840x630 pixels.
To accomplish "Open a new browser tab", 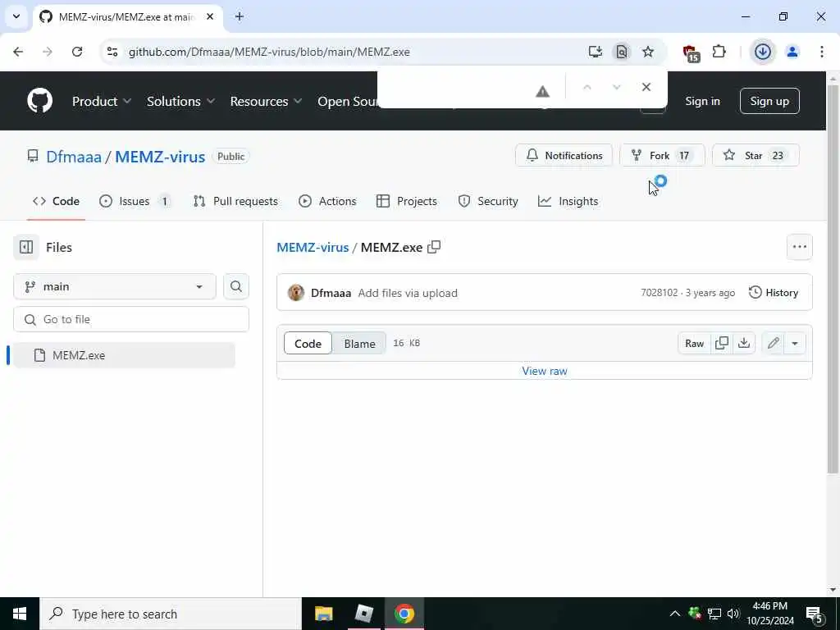I will (240, 16).
